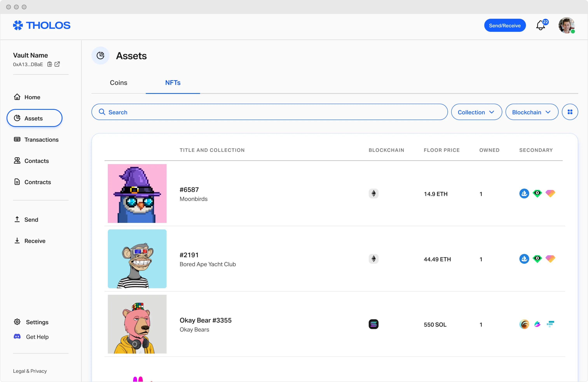
Task: Click the 14.9 ETH floor price
Action: pos(436,194)
